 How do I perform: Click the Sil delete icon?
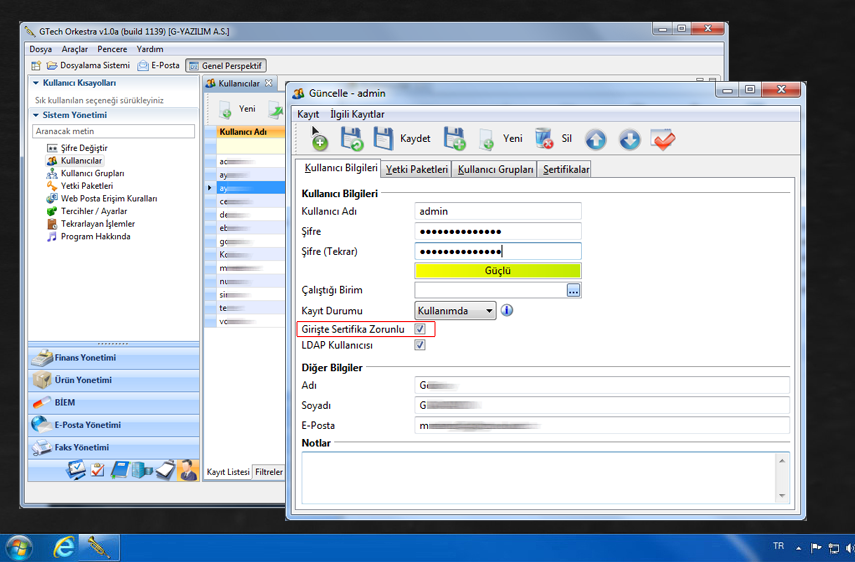(x=544, y=139)
